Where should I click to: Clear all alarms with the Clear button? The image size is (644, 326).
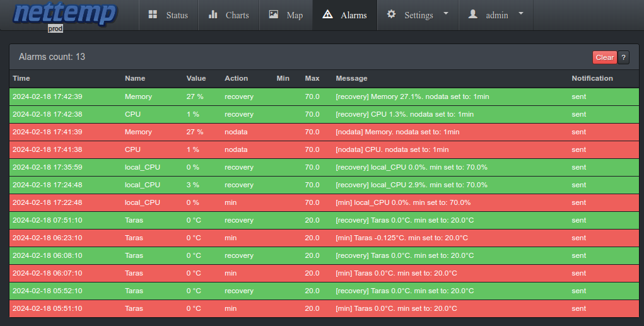coord(604,57)
